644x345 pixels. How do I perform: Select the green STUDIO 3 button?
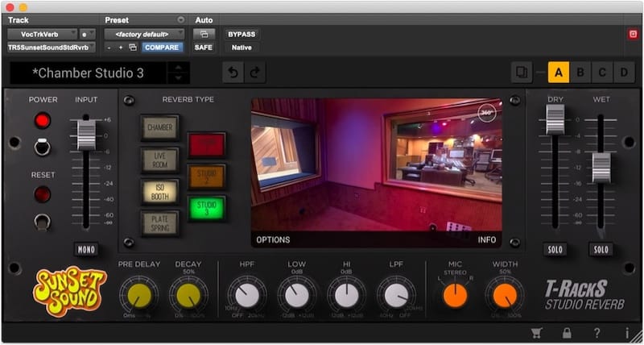tap(207, 209)
